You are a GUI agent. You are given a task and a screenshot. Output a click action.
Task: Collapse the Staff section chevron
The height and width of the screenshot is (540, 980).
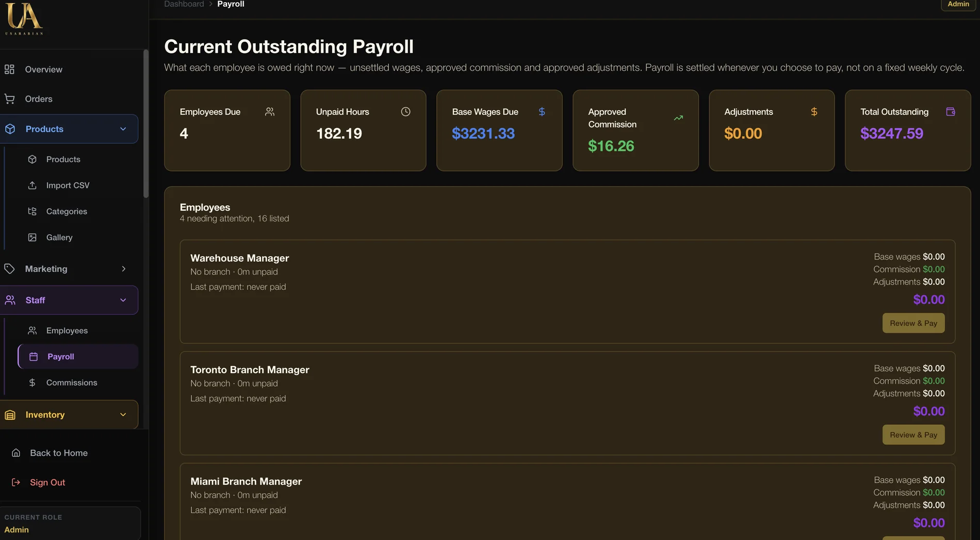coord(123,300)
